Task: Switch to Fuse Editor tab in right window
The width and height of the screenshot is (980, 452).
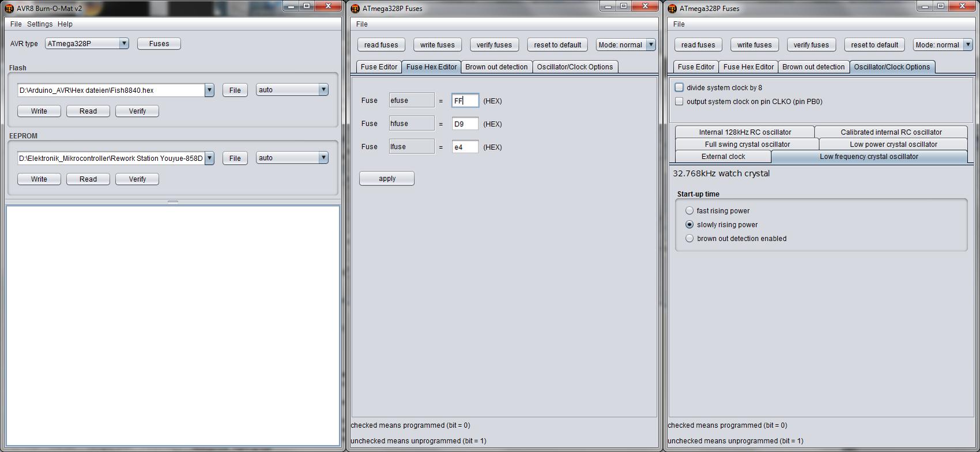Action: 696,67
